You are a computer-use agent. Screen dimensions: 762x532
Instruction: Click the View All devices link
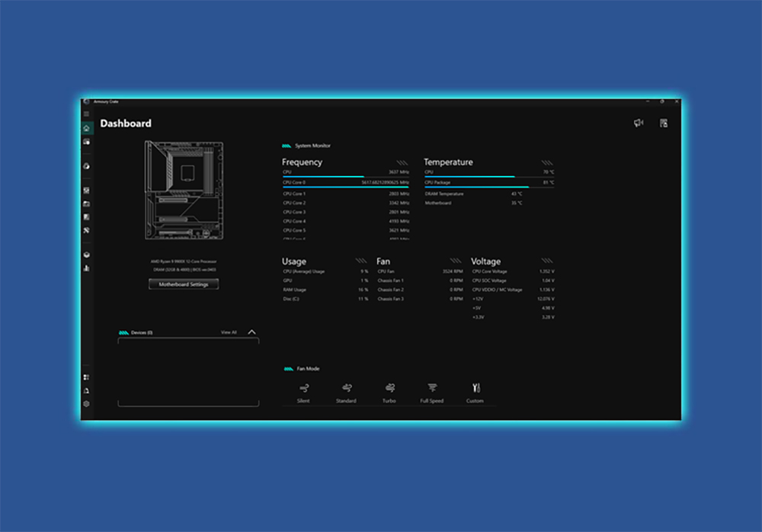[x=229, y=332]
